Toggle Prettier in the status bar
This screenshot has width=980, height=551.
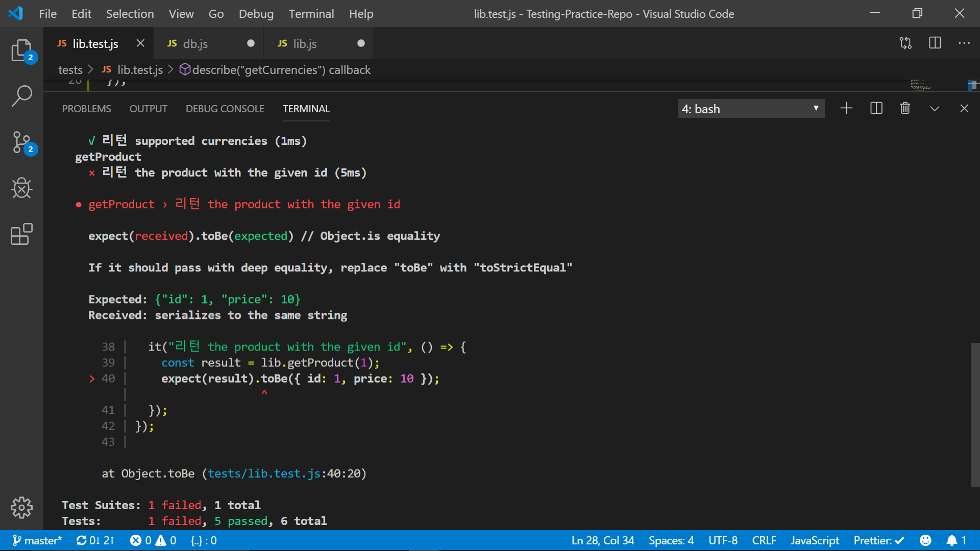coord(878,540)
